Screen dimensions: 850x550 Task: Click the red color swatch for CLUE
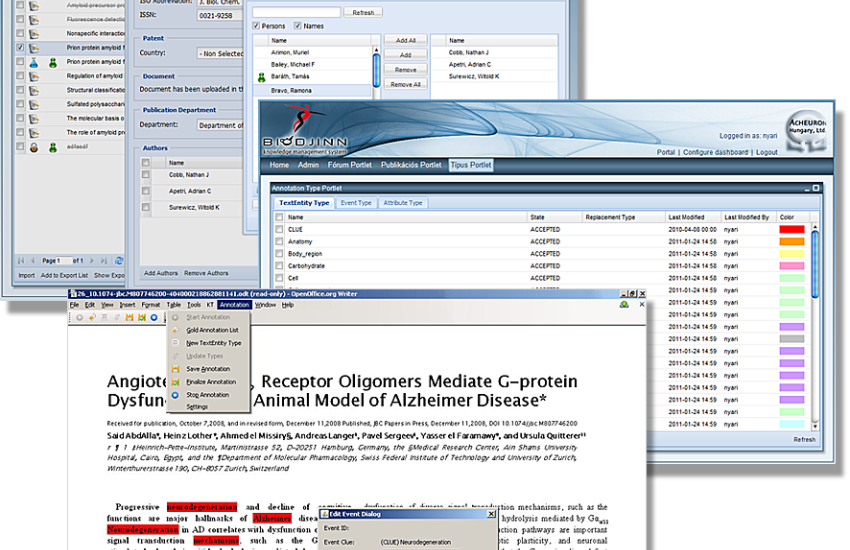coord(791,229)
